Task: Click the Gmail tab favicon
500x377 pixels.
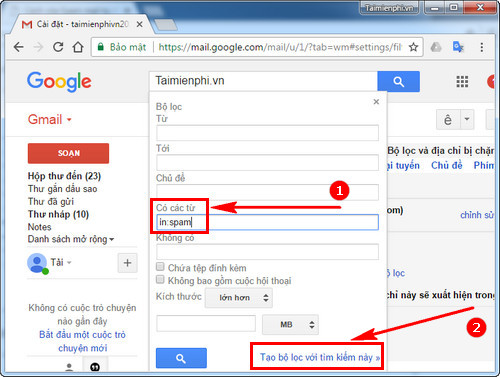Action: click(x=27, y=25)
